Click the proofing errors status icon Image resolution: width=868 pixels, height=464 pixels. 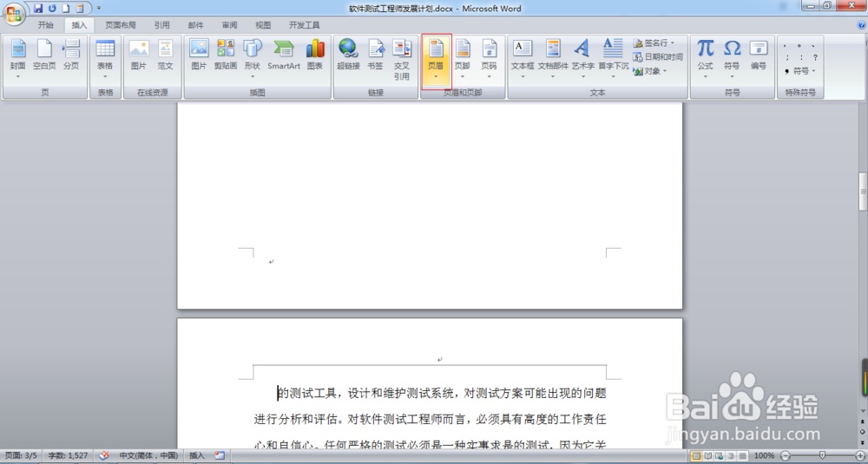pyautogui.click(x=103, y=455)
